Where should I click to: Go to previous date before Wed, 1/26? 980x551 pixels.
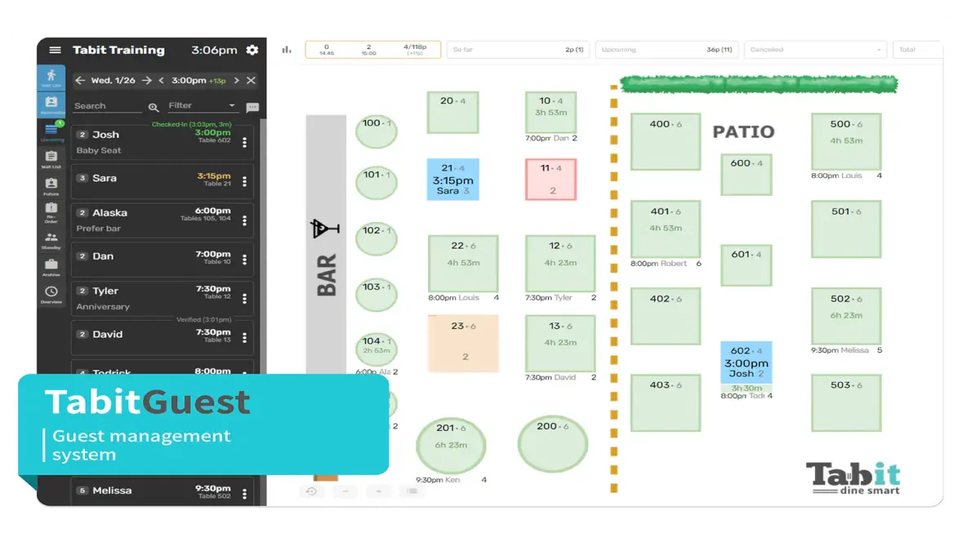[79, 80]
